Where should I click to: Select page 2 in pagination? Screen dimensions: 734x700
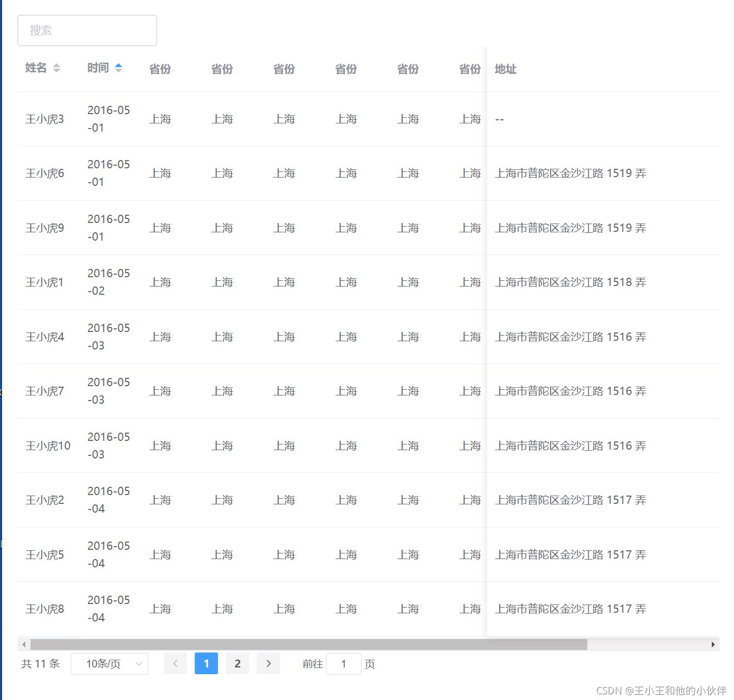click(237, 663)
